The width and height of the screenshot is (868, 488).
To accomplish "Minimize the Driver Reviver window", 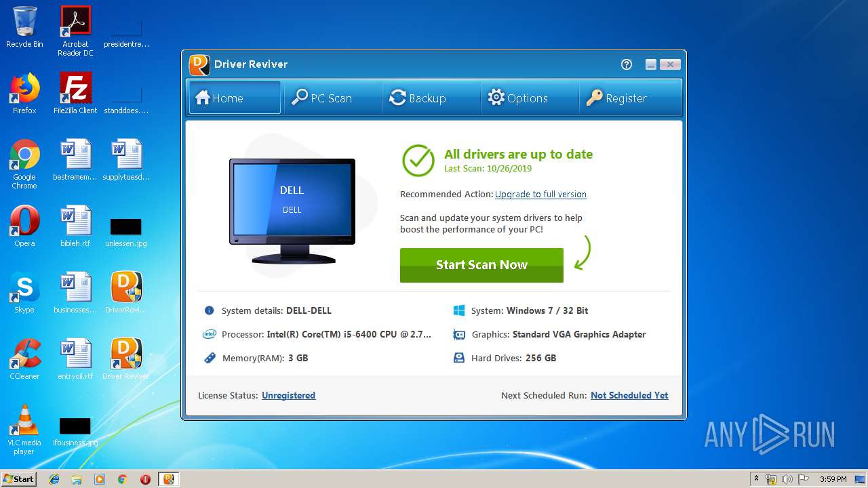I will [x=651, y=64].
